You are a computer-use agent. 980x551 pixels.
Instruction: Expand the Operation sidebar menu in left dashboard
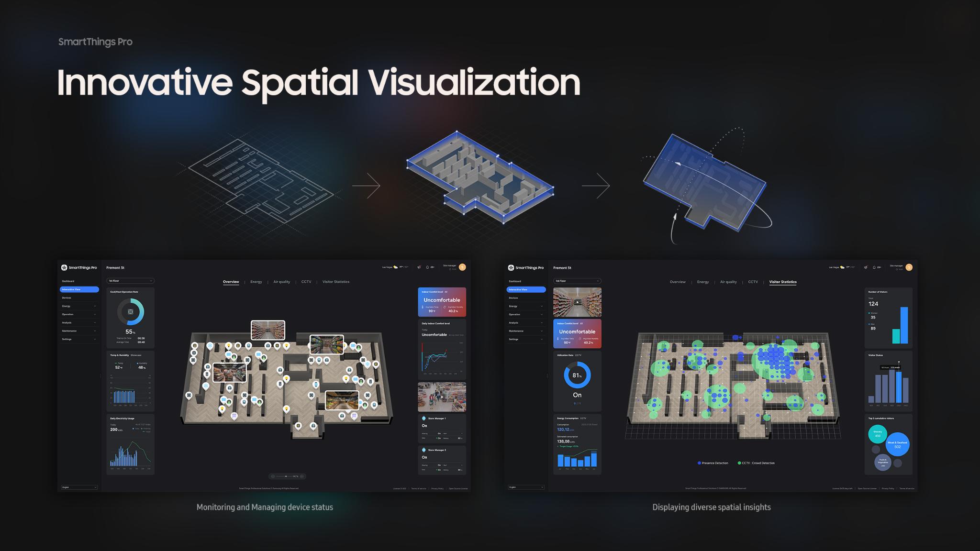tap(79, 314)
